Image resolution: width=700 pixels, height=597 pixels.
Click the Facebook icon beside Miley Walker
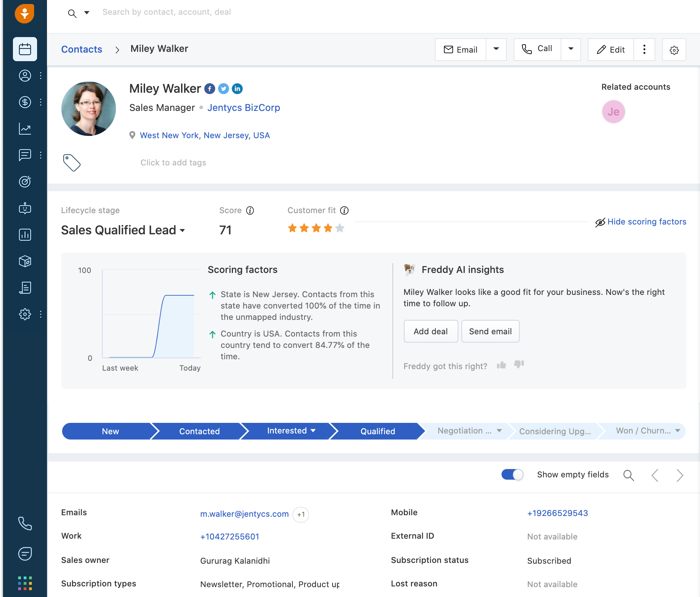(210, 89)
